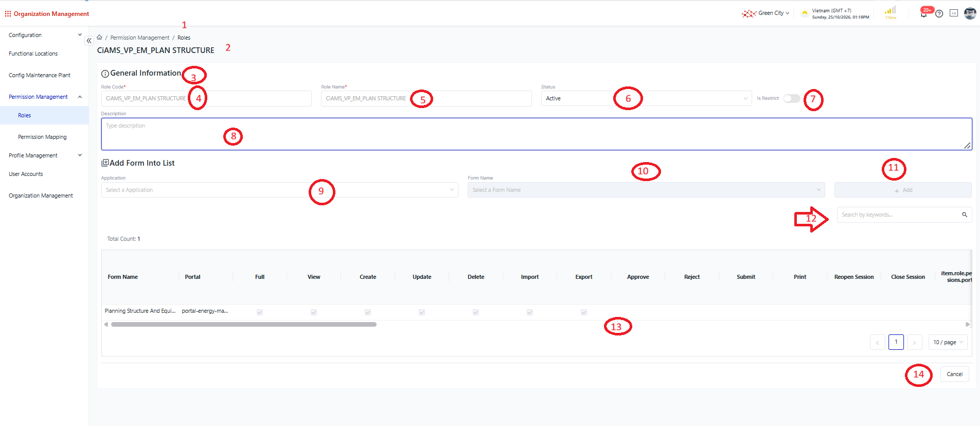Toggle the Import permission checkbox

tap(530, 312)
